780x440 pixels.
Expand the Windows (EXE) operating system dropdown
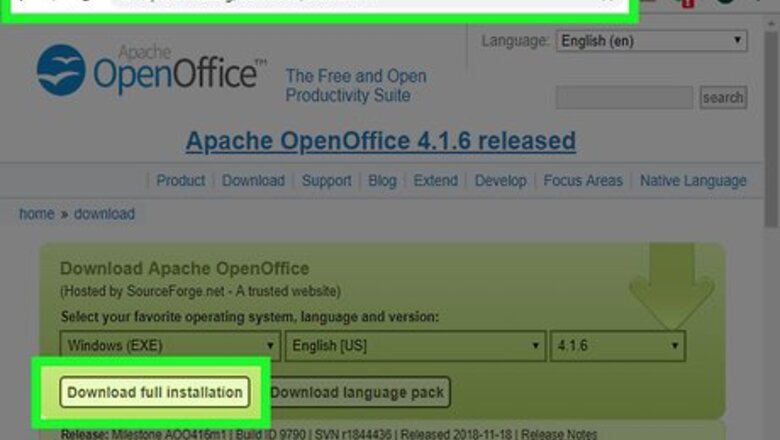click(x=170, y=346)
